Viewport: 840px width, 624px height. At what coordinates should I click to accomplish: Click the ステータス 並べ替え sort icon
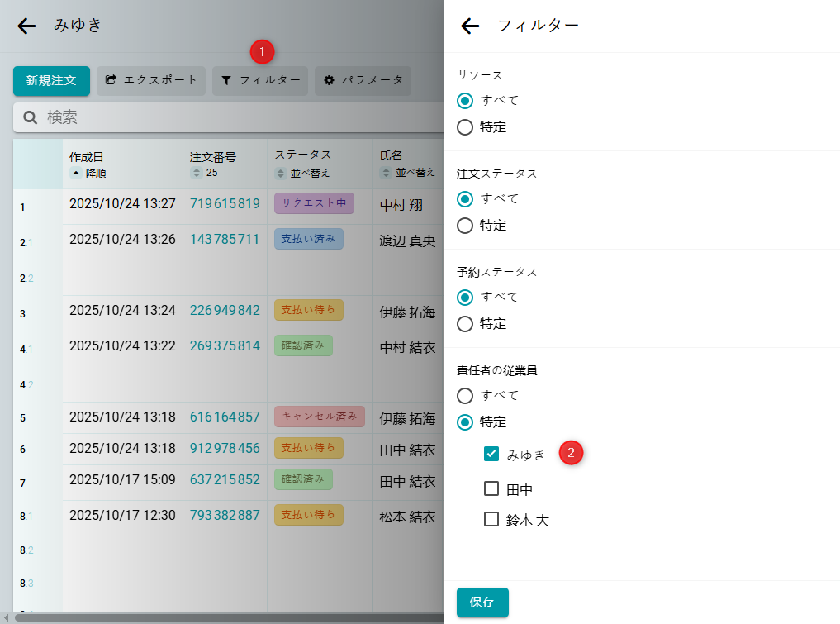(281, 174)
